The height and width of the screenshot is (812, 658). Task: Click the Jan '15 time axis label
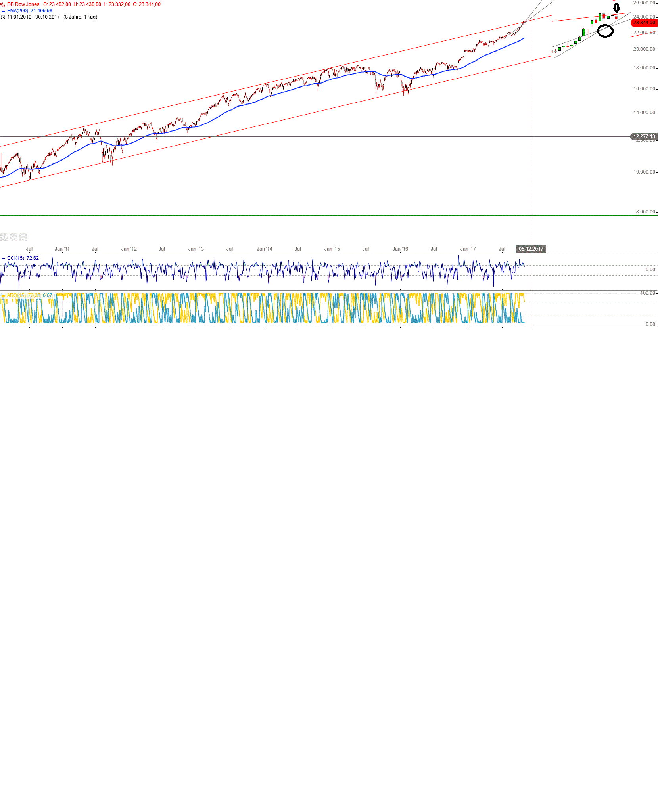point(332,249)
